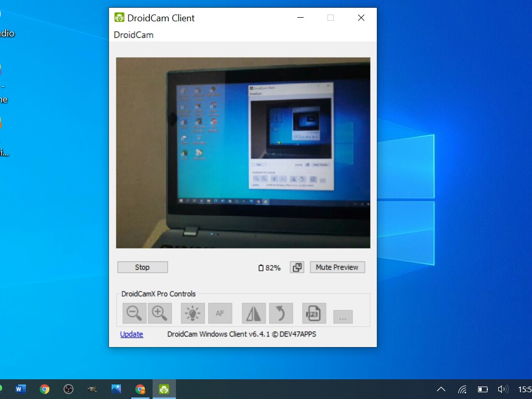Click the camera video preview area
The height and width of the screenshot is (399, 532).
point(243,153)
